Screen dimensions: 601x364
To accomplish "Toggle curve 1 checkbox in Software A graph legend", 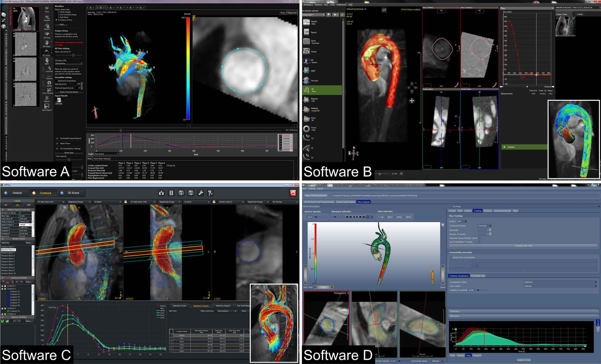I will [x=280, y=136].
